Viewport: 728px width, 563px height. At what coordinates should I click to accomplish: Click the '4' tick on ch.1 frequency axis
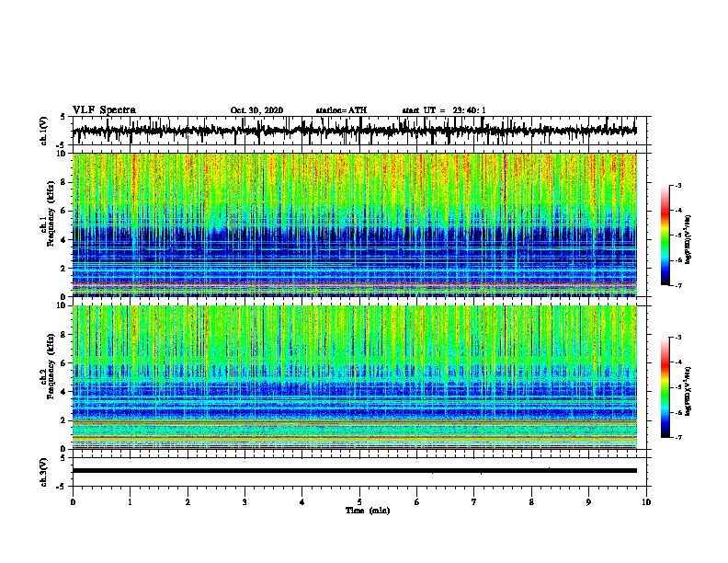tap(63, 240)
